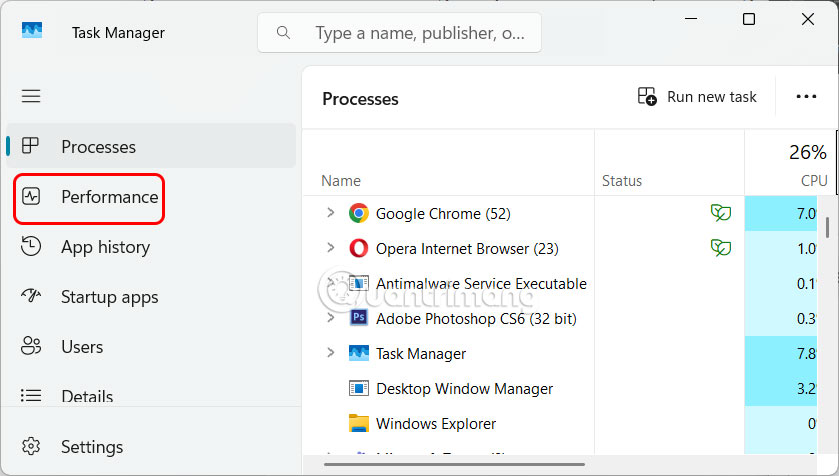839x476 pixels.
Task: Go to Startup apps page
Action: [x=151, y=296]
